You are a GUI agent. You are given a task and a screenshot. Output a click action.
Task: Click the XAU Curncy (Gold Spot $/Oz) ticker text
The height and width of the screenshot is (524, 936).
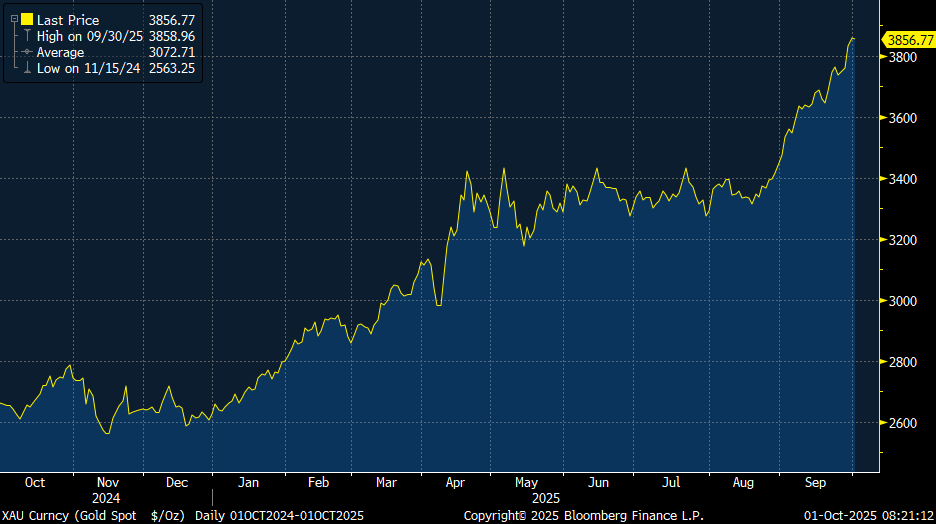click(93, 515)
